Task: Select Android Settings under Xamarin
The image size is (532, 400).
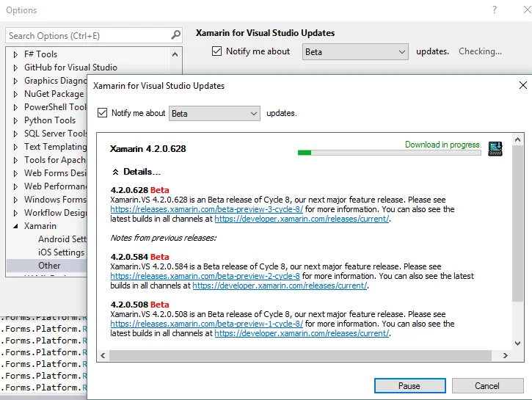Action: coord(62,239)
